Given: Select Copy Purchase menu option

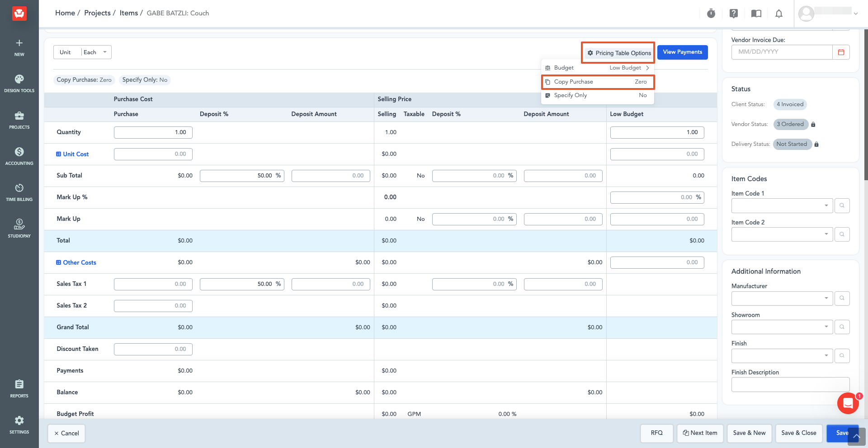Looking at the screenshot, I should [x=598, y=82].
